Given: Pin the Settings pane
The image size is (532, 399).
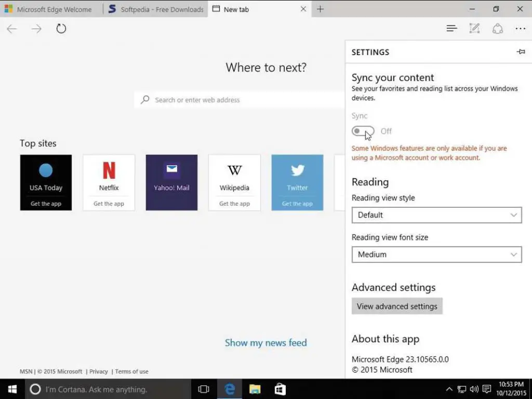Looking at the screenshot, I should tap(521, 51).
